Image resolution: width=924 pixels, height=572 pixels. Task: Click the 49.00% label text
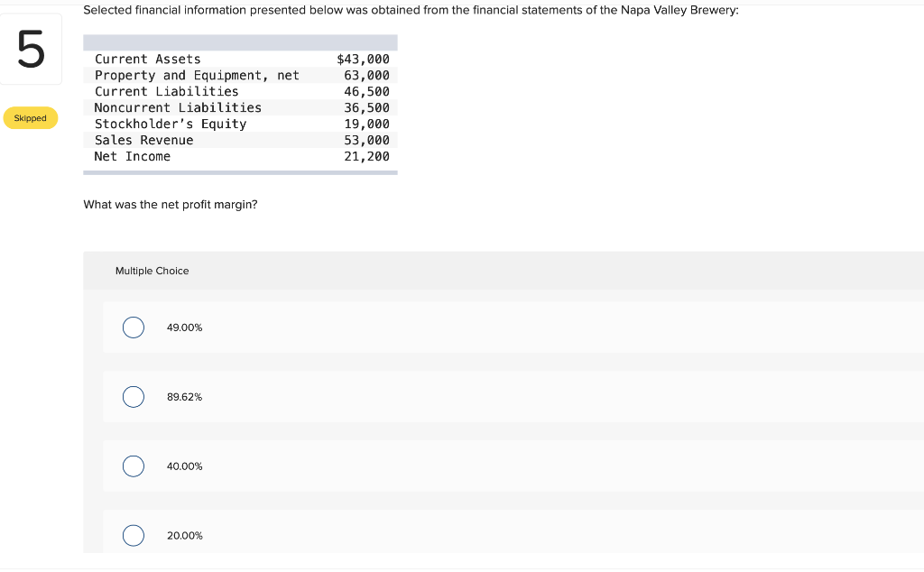click(184, 328)
